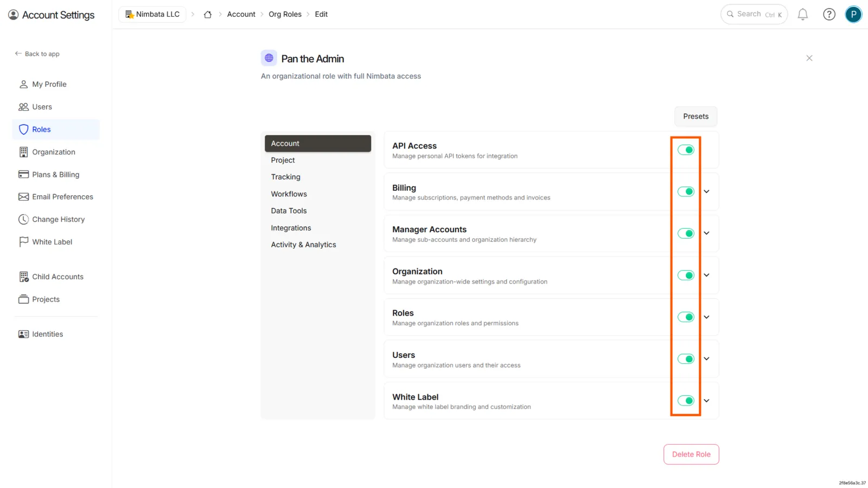Click the Roles shield icon
The width and height of the screenshot is (868, 488).
pyautogui.click(x=23, y=130)
